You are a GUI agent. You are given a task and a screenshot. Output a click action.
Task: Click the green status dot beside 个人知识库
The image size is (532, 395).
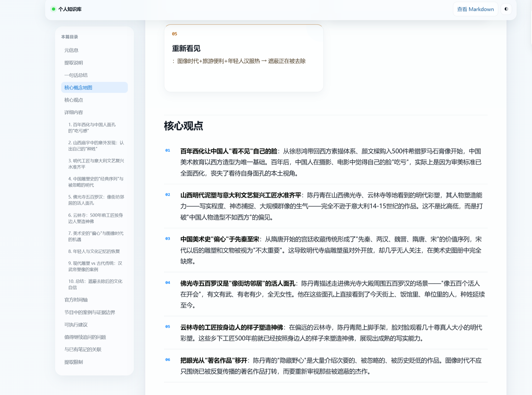[x=53, y=9]
